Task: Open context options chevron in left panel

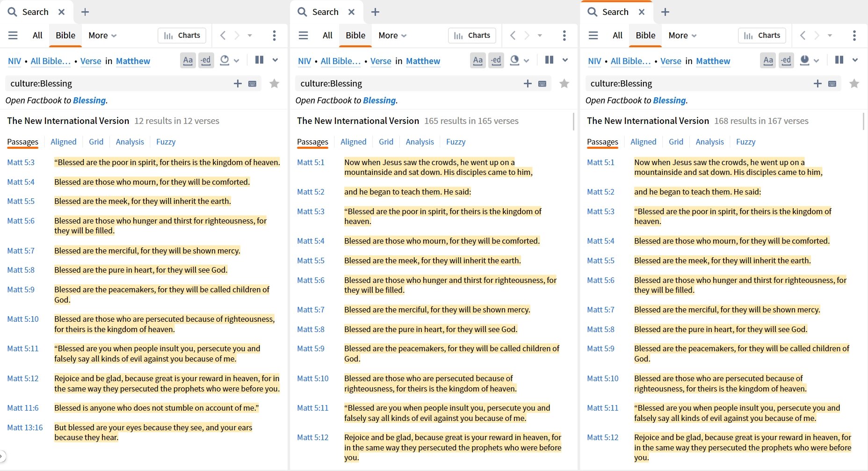Action: click(237, 61)
